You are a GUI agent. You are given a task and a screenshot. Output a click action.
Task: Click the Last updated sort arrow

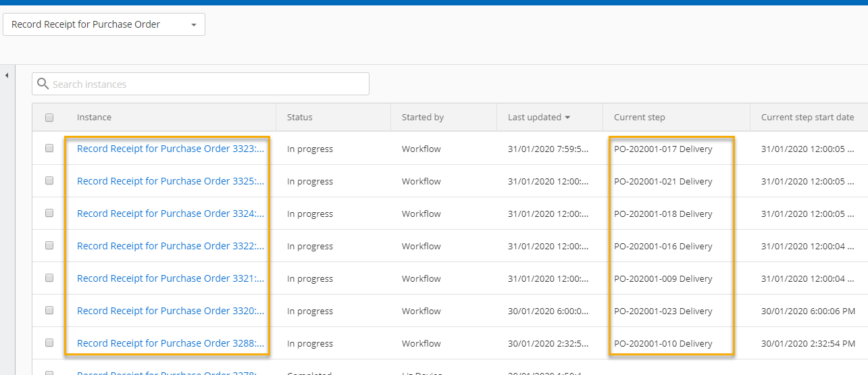click(x=567, y=118)
